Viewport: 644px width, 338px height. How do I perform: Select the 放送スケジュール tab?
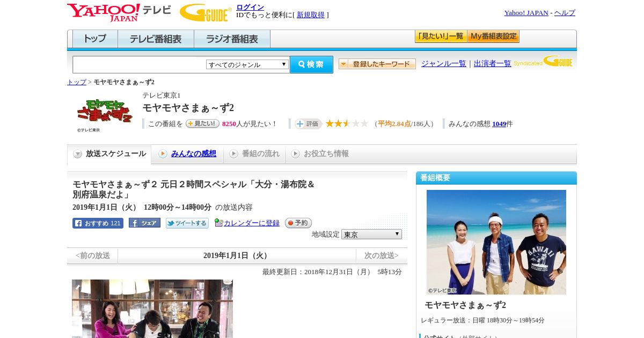pos(109,154)
